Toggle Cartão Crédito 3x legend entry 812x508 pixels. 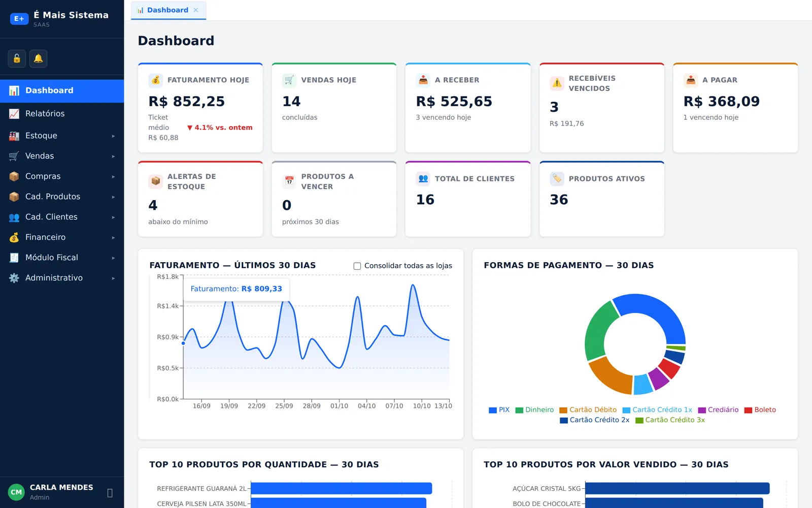click(670, 420)
